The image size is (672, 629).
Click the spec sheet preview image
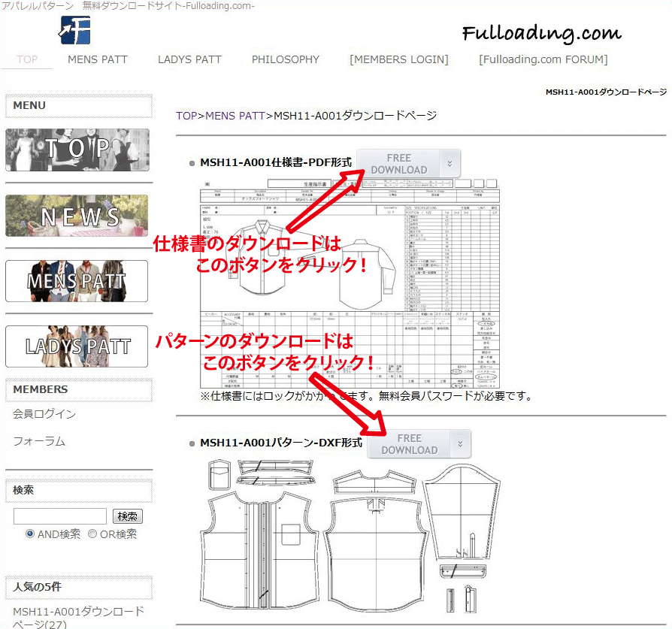pyautogui.click(x=350, y=283)
